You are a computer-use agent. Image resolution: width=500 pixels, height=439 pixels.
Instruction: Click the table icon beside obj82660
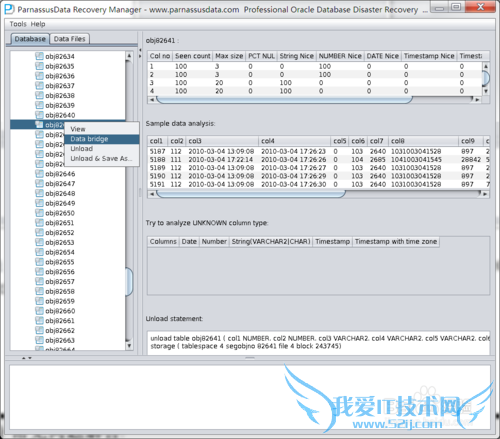pos(39,311)
